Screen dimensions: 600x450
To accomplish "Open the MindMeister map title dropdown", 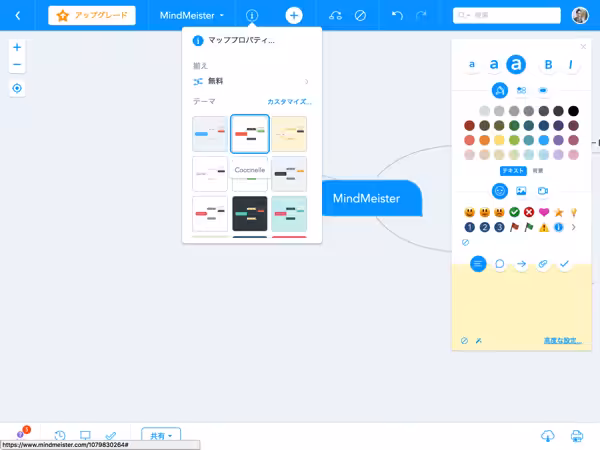I will tap(191, 15).
